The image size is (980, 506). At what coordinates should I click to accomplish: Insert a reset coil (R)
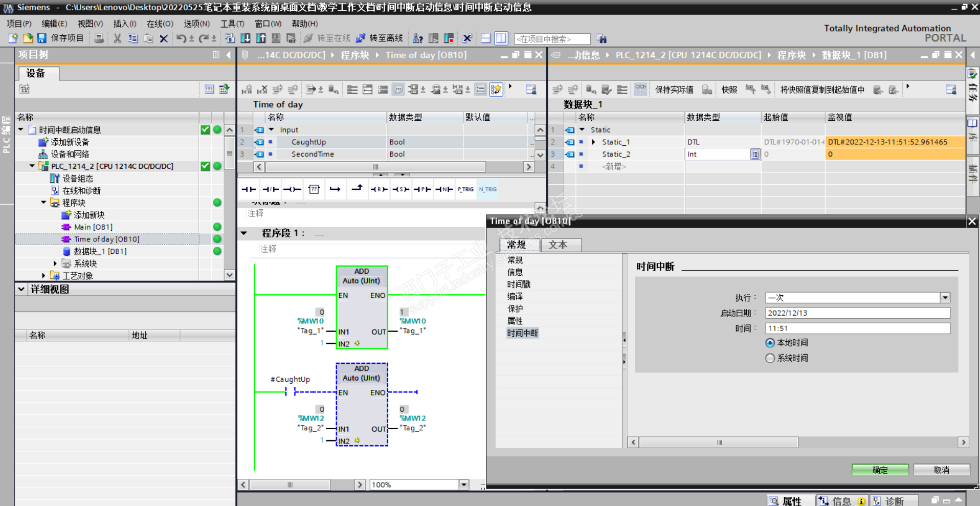(379, 189)
